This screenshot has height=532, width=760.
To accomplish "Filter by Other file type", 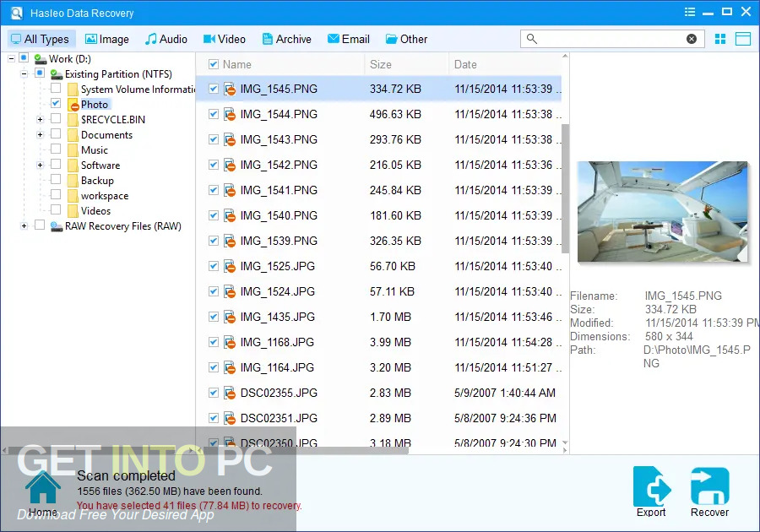I will (407, 39).
